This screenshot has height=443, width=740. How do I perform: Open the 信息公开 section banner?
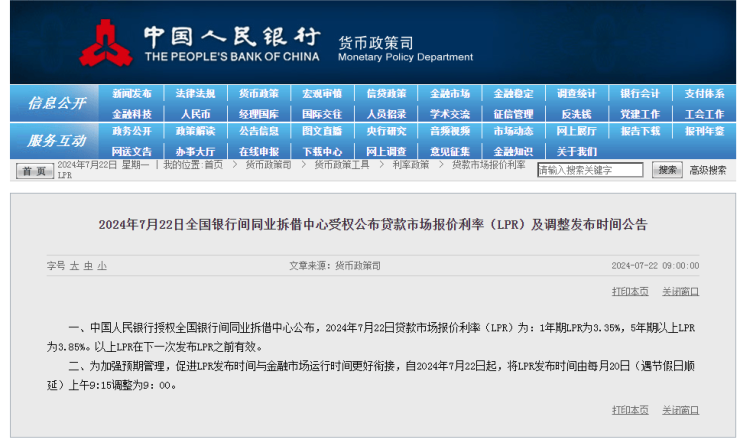click(56, 103)
